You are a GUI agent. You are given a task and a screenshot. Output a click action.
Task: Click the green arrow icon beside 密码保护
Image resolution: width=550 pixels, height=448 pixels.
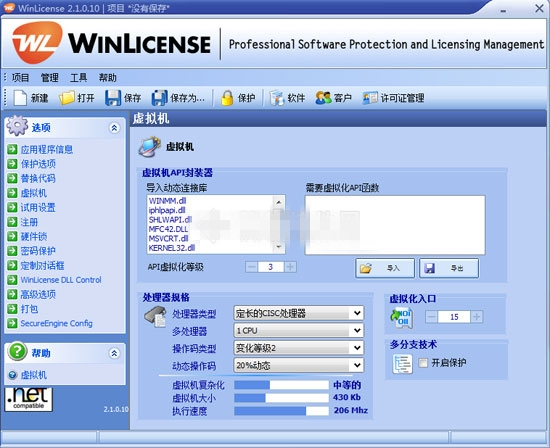click(12, 250)
